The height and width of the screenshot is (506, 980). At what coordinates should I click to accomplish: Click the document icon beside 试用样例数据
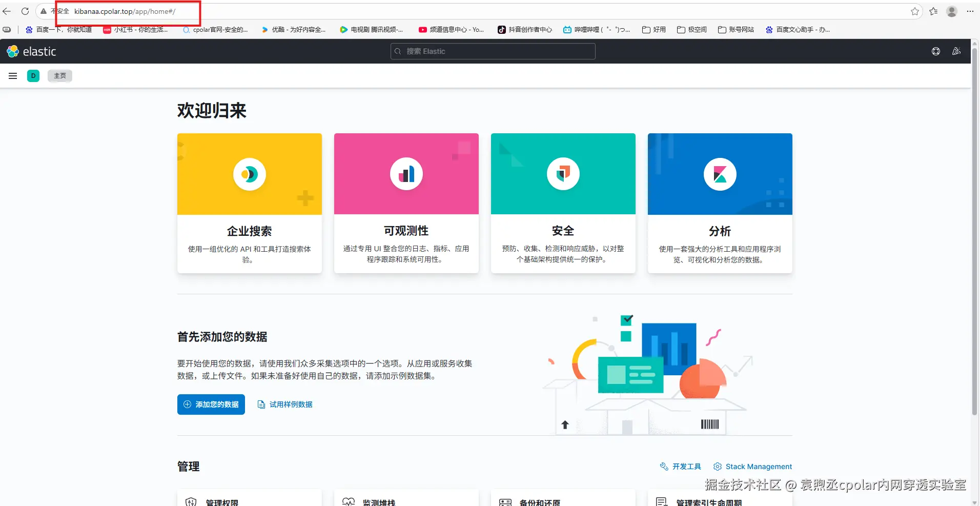[261, 404]
